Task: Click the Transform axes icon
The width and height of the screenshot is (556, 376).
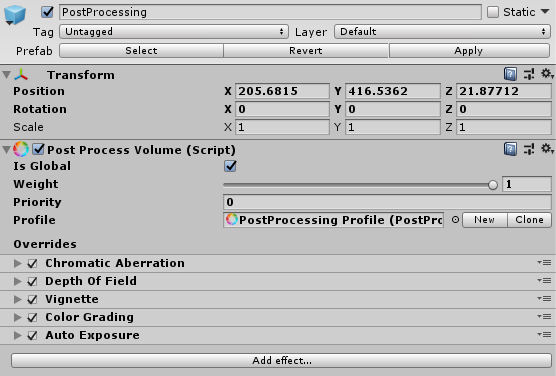Action: click(21, 75)
